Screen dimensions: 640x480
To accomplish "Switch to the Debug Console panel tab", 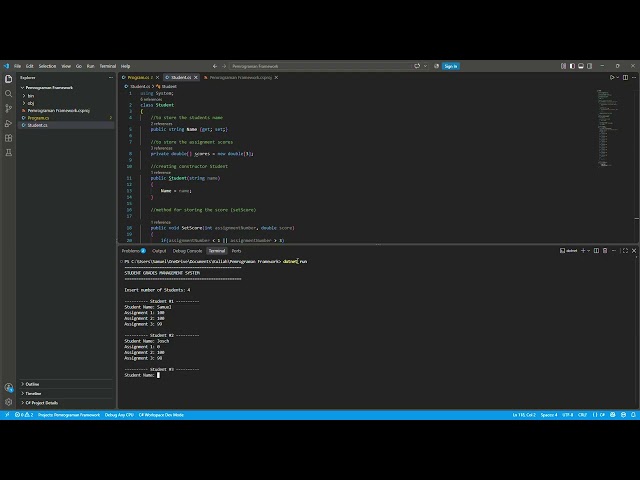I will [x=187, y=251].
